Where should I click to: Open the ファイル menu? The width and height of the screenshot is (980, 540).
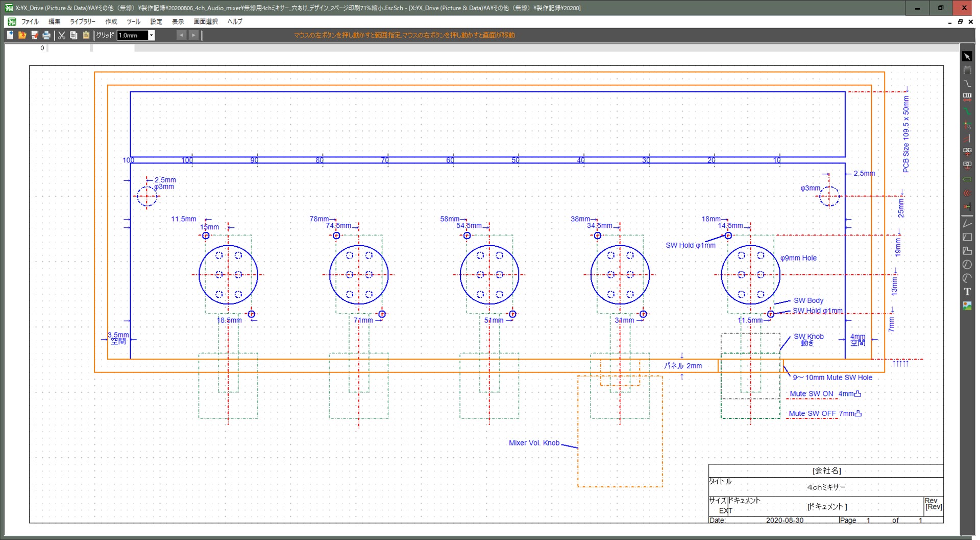pos(30,21)
